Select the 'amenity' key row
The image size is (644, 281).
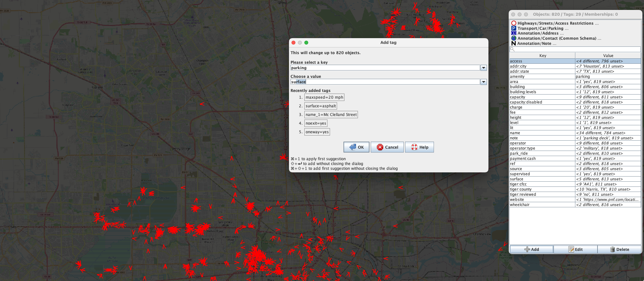(542, 77)
